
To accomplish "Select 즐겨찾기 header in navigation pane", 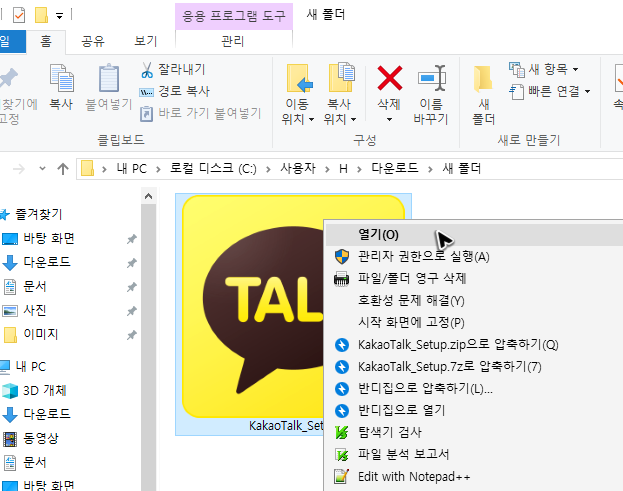I will point(39,215).
